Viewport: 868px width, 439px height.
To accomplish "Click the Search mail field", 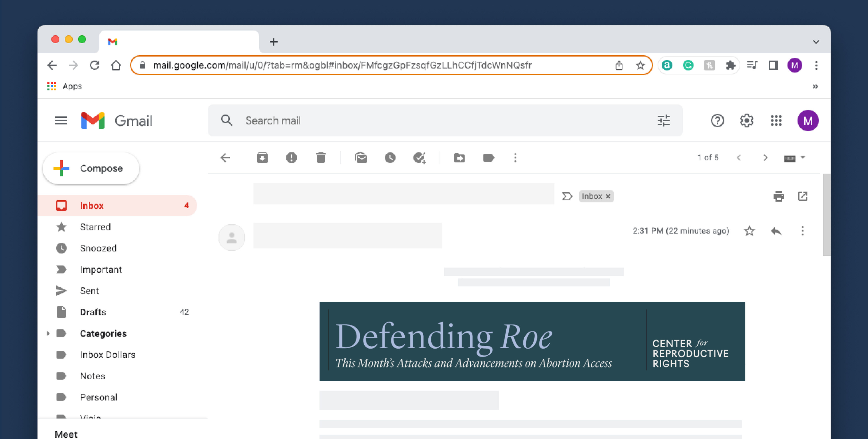I will coord(445,121).
